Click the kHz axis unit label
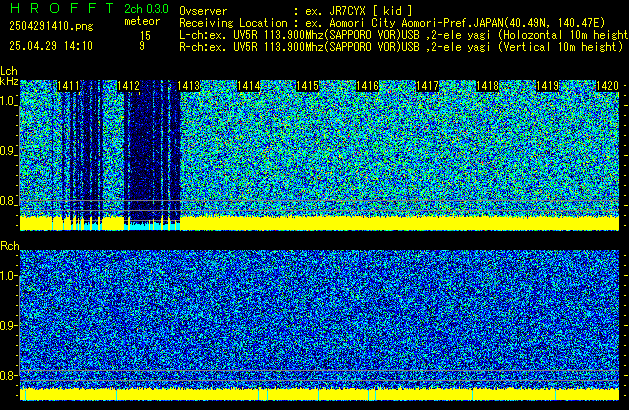Viewport: 629px width, 410px height. pyautogui.click(x=9, y=81)
